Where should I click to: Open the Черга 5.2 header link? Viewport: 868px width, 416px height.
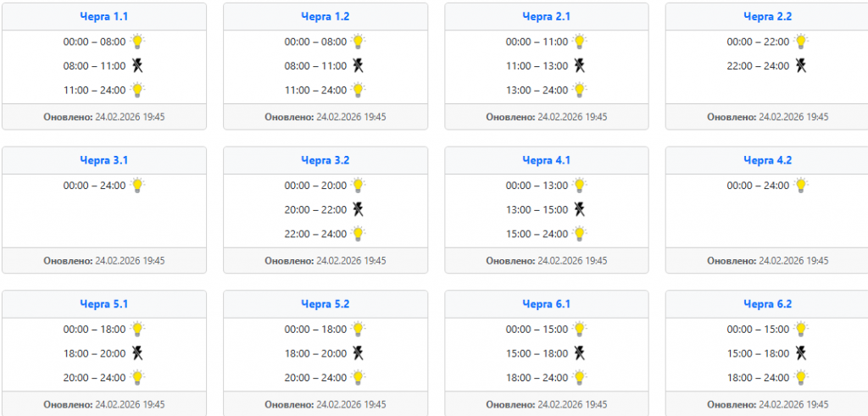tap(325, 304)
